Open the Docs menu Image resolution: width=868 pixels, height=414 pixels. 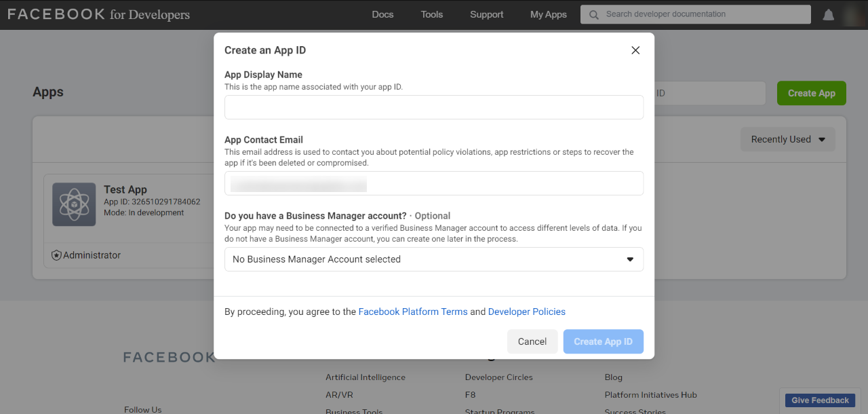point(382,14)
